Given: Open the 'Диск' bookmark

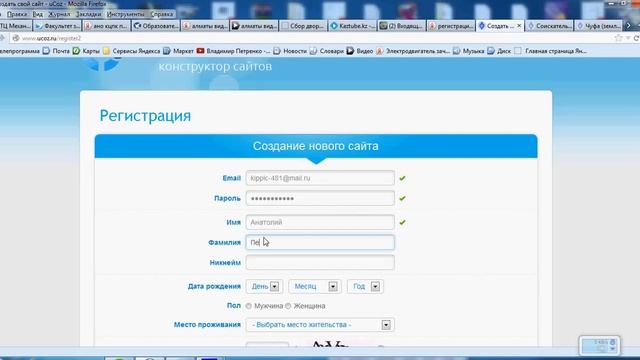Looking at the screenshot, I should [x=499, y=51].
